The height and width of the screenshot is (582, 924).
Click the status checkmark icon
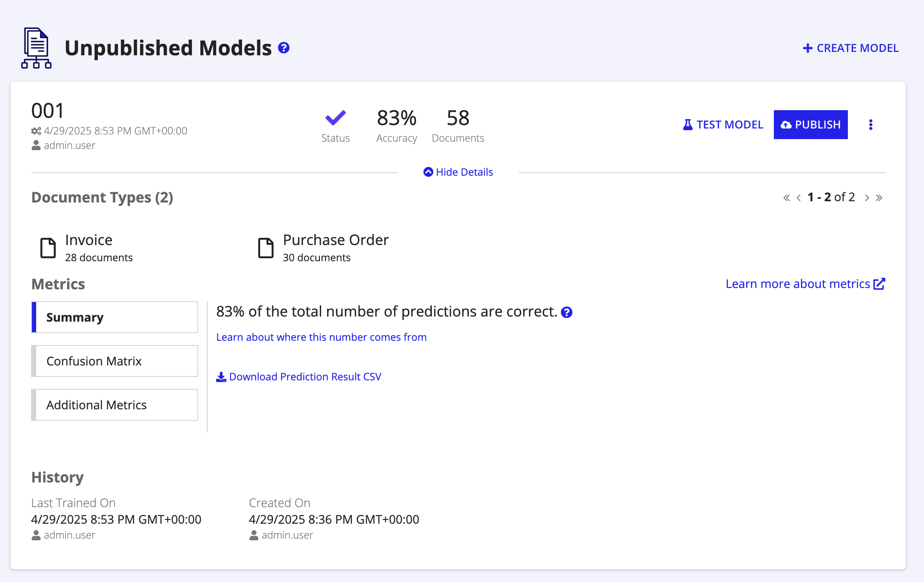(336, 118)
